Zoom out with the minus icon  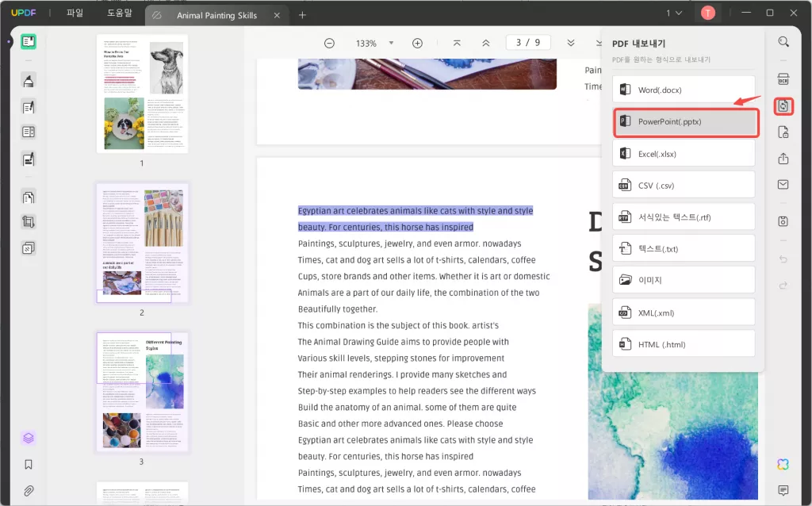pos(329,44)
